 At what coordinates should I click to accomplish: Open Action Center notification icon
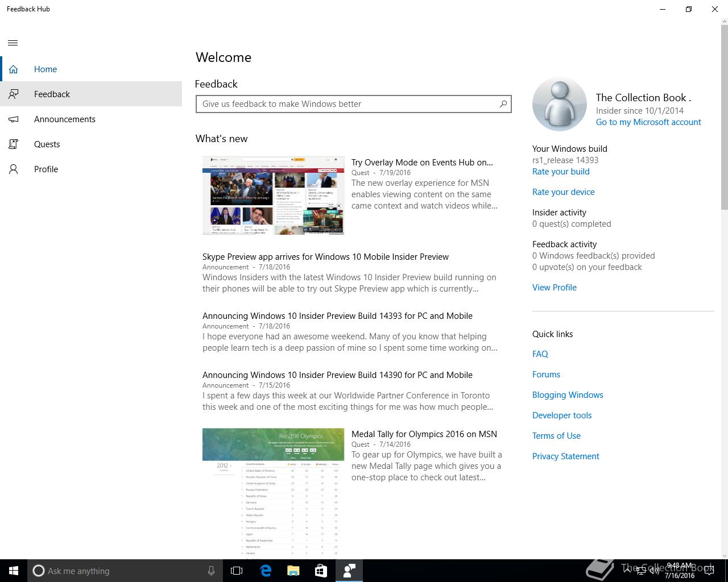click(709, 571)
